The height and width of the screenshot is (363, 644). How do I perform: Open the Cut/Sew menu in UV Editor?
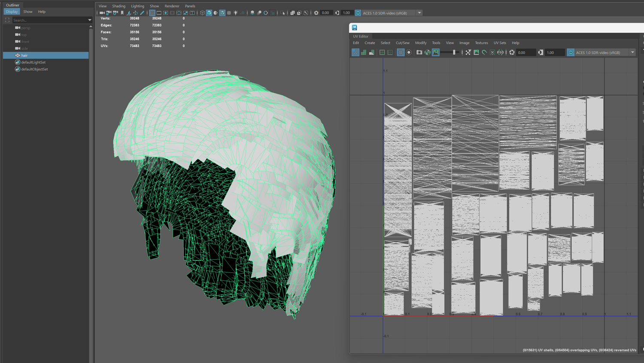pos(402,43)
